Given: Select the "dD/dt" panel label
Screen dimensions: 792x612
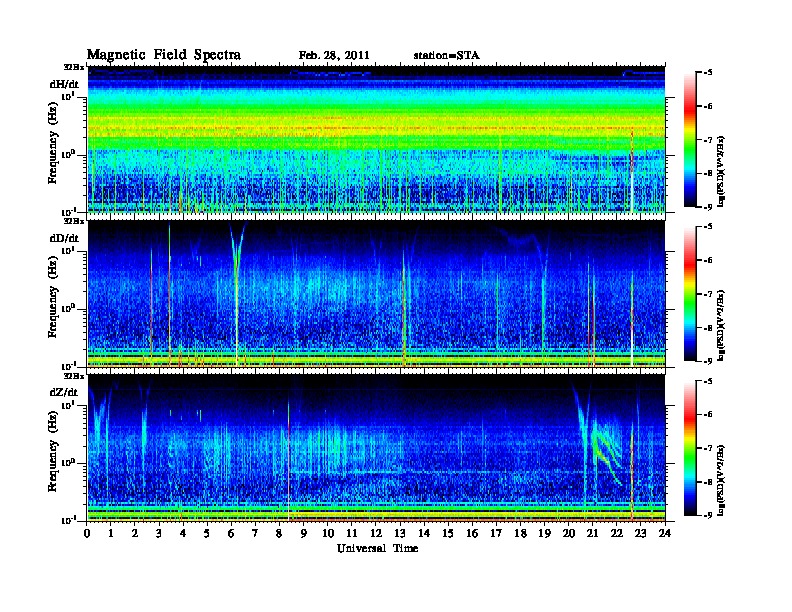Looking at the screenshot, I should click(x=64, y=238).
